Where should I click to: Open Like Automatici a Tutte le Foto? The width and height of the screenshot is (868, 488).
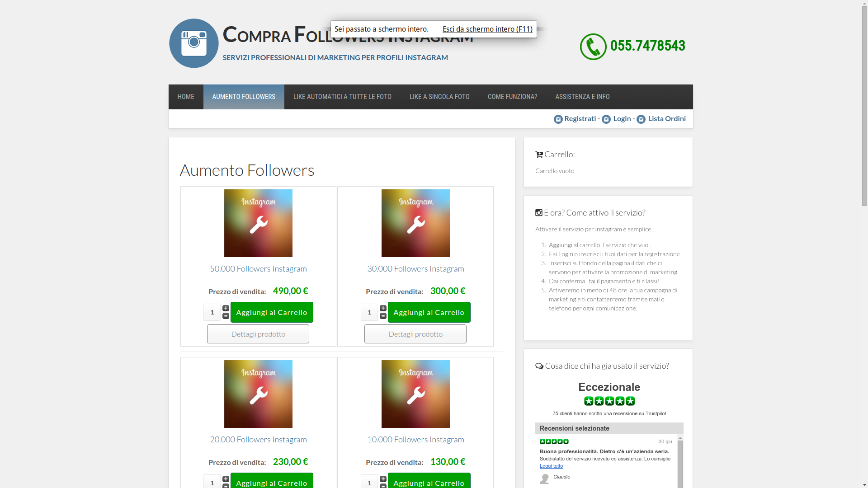tap(342, 97)
